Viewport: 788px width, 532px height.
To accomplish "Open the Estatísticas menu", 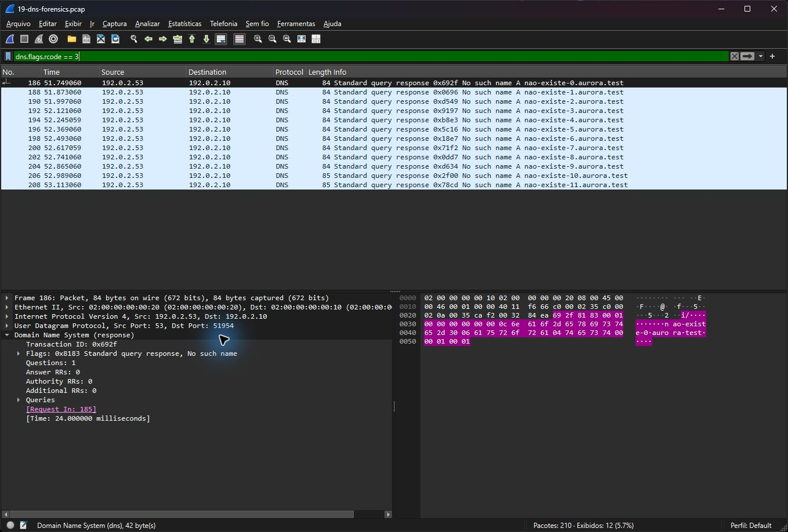I will coord(184,24).
